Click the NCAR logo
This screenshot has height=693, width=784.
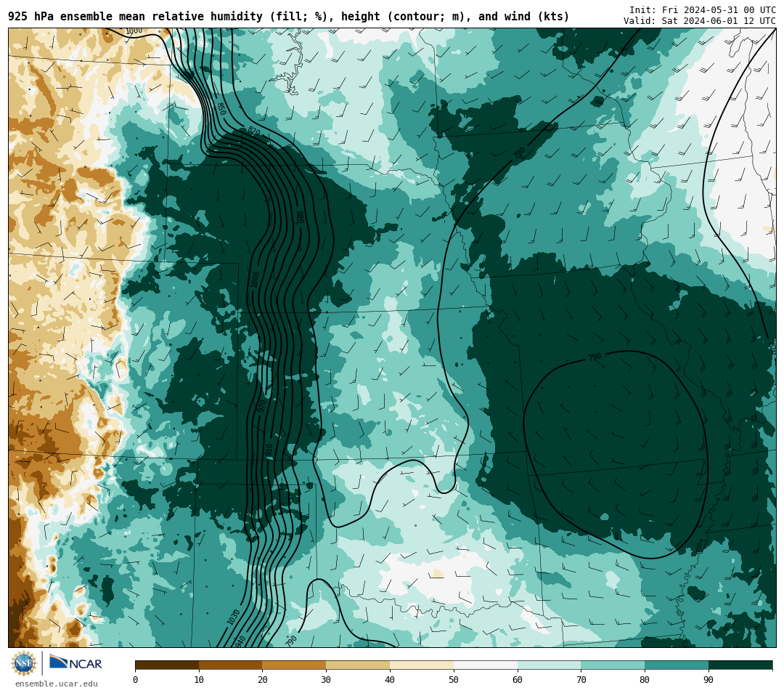(x=75, y=663)
